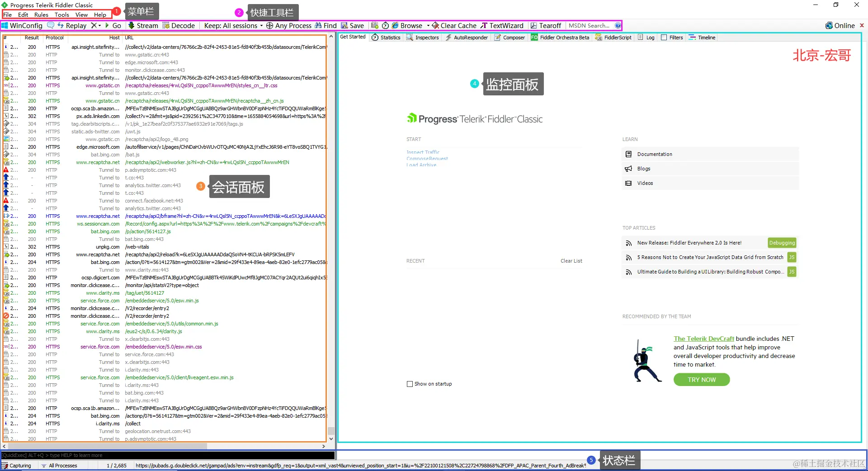Open the All Processes filter in status bar

point(59,466)
